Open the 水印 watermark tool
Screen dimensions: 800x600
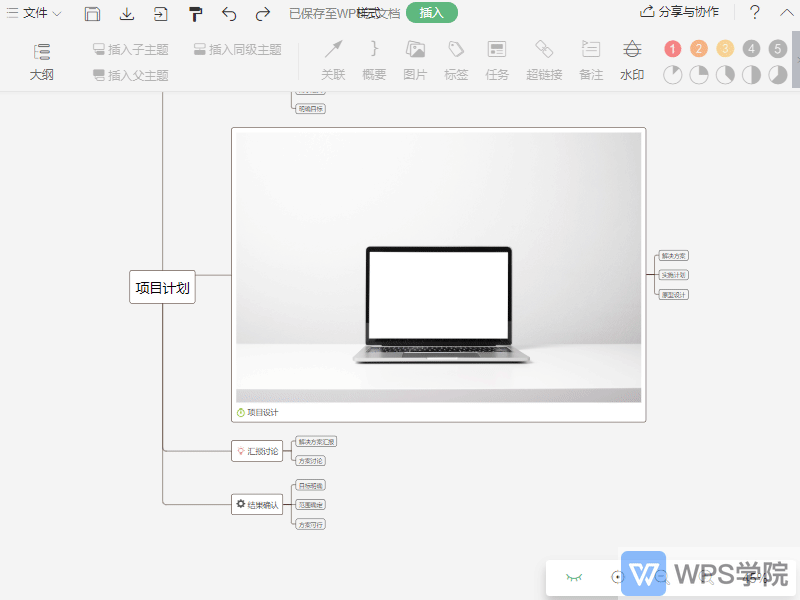632,61
